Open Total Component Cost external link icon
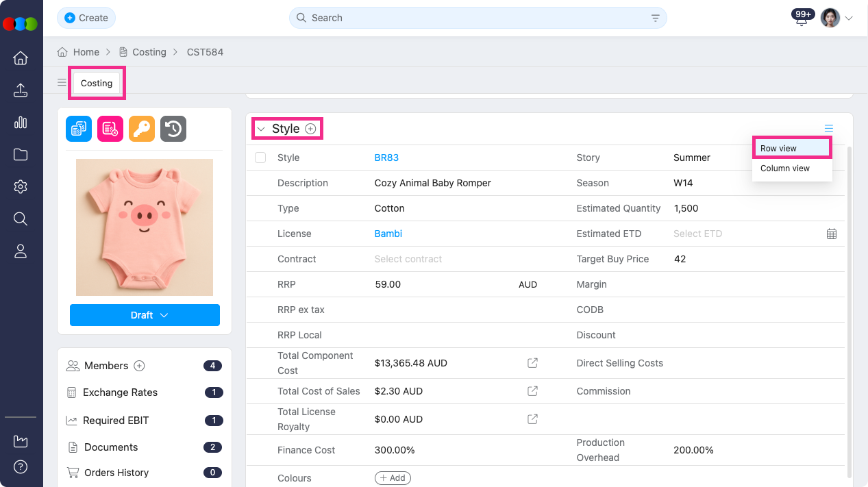 [x=532, y=363]
